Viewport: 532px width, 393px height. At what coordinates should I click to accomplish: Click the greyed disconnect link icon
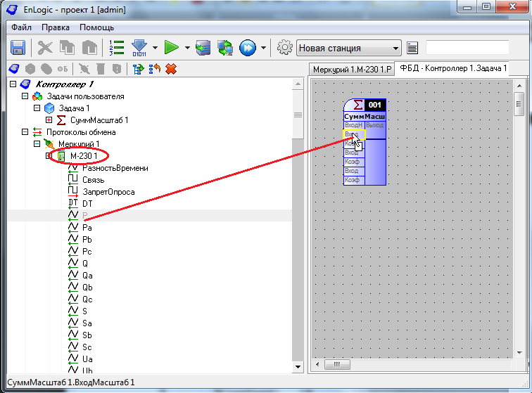click(x=84, y=69)
